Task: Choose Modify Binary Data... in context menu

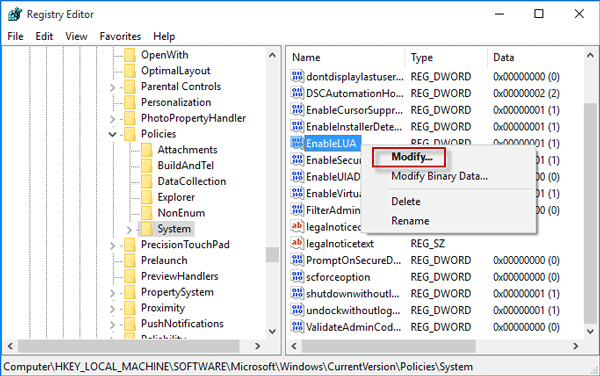Action: [439, 176]
